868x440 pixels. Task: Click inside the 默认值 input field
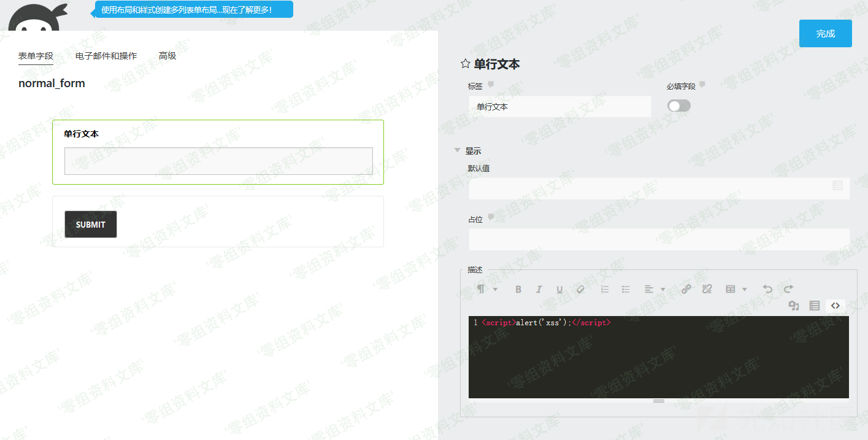click(x=659, y=188)
